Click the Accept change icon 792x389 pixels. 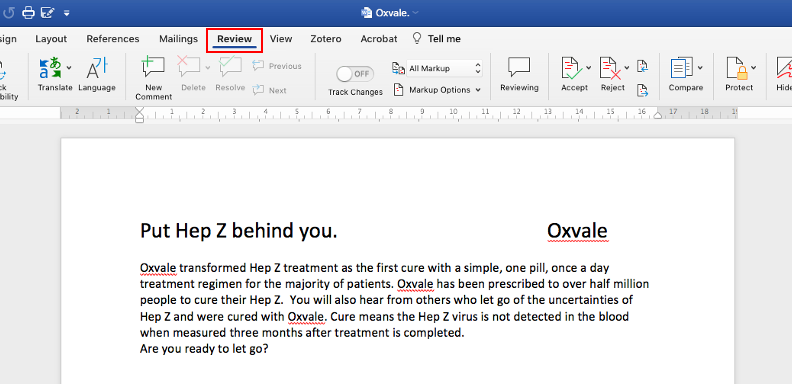pyautogui.click(x=572, y=68)
